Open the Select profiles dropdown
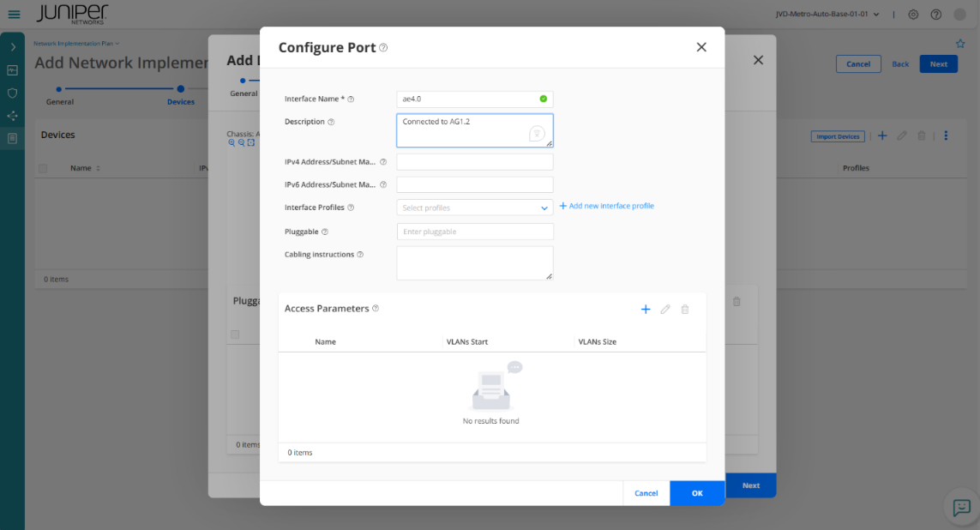The height and width of the screenshot is (530, 980). [474, 208]
